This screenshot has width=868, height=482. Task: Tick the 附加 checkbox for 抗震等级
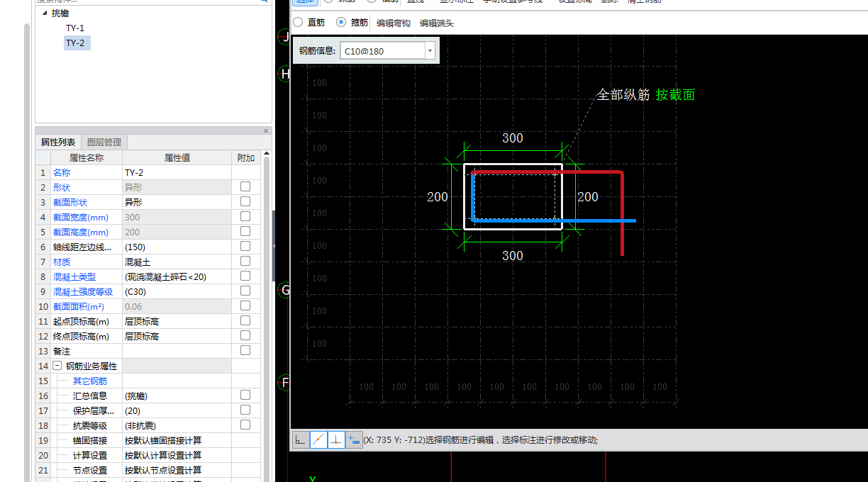[245, 425]
